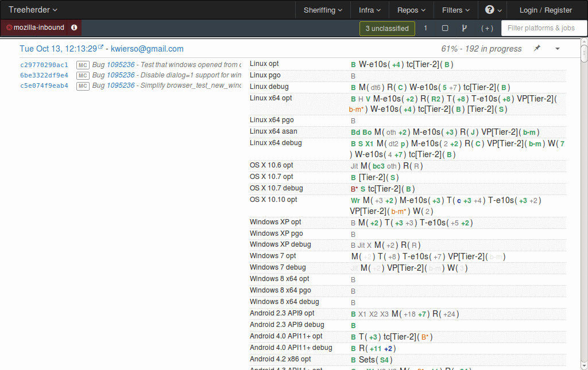
Task: Open the help question mark menu
Action: point(493,10)
